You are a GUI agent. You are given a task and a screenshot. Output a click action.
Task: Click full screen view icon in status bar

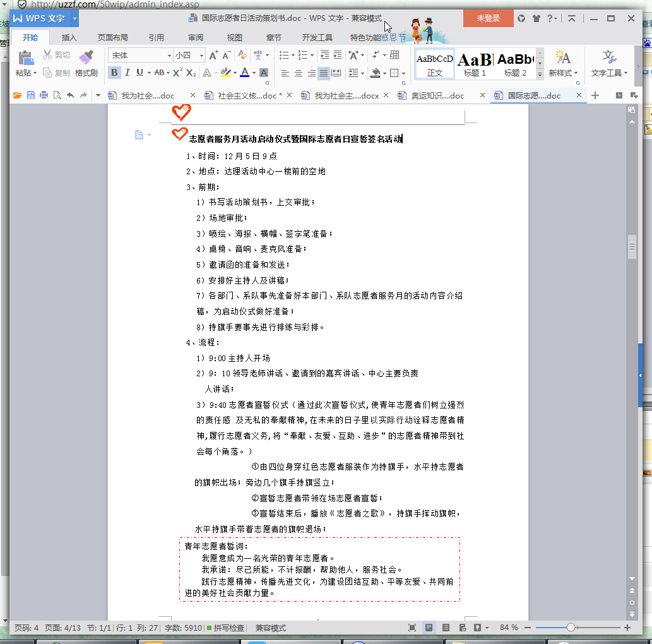[412, 628]
